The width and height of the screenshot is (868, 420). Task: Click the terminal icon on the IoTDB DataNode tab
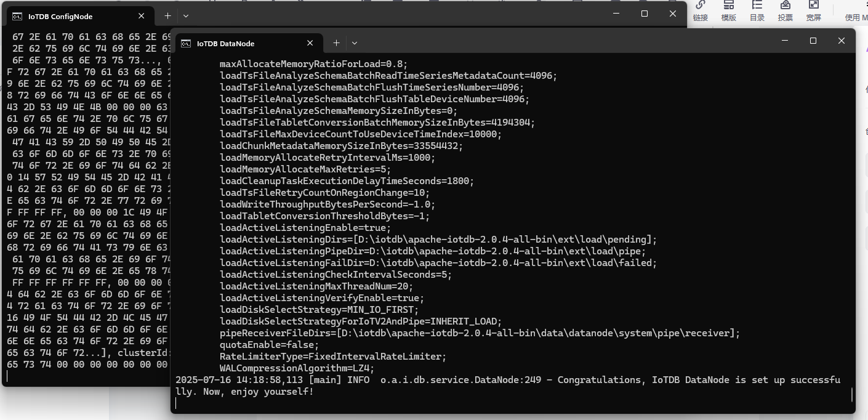click(187, 43)
